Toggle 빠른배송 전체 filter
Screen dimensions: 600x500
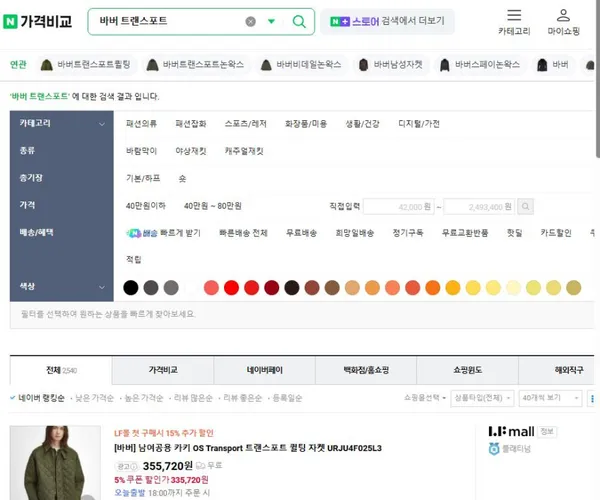(243, 233)
